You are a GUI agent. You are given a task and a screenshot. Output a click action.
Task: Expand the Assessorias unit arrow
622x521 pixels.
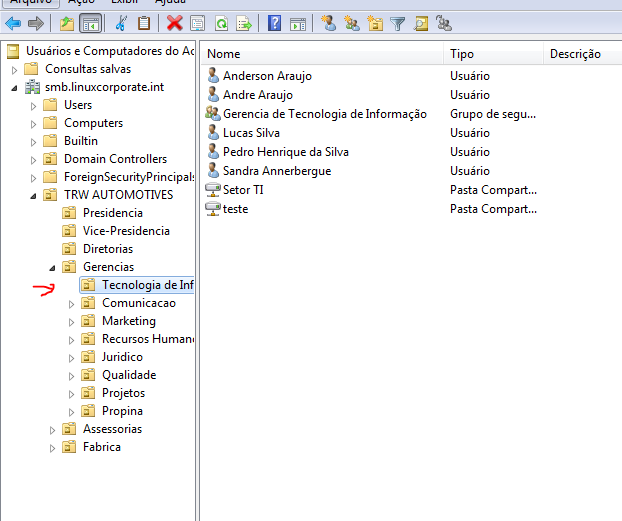coord(52,430)
